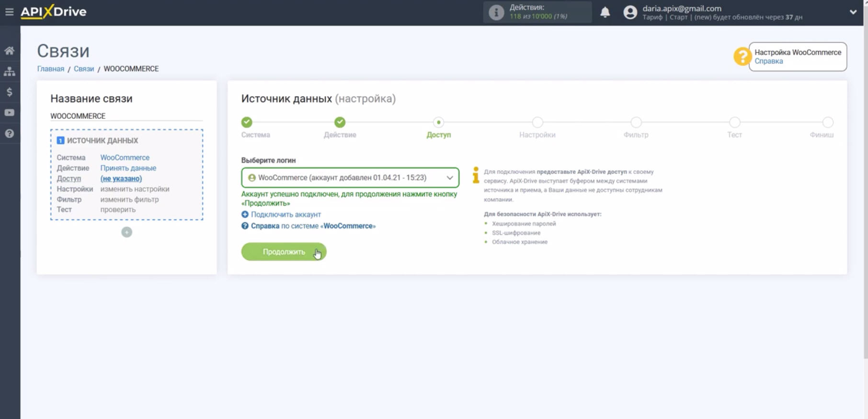
Task: Open the home icon in sidebar
Action: pyautogui.click(x=10, y=50)
